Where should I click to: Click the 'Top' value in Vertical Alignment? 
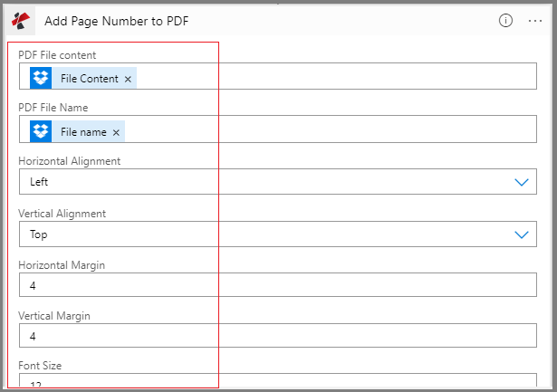[x=39, y=234]
